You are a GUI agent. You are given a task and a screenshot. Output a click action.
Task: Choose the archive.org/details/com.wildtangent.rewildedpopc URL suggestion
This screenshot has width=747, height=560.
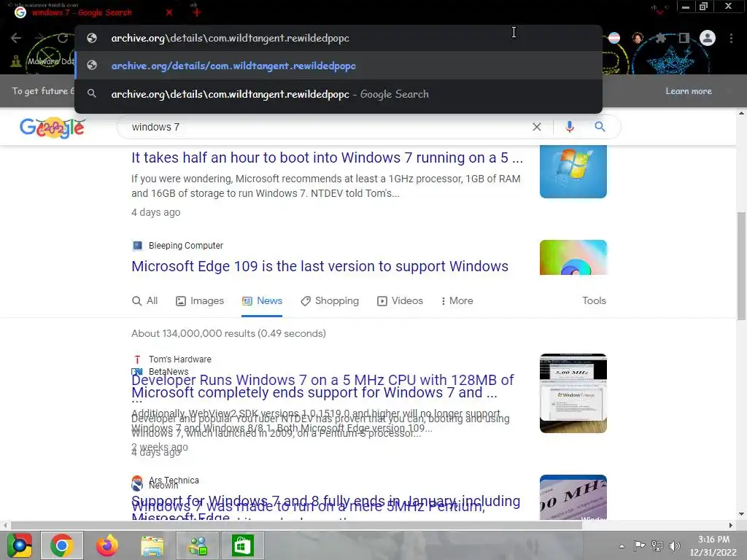(x=338, y=66)
